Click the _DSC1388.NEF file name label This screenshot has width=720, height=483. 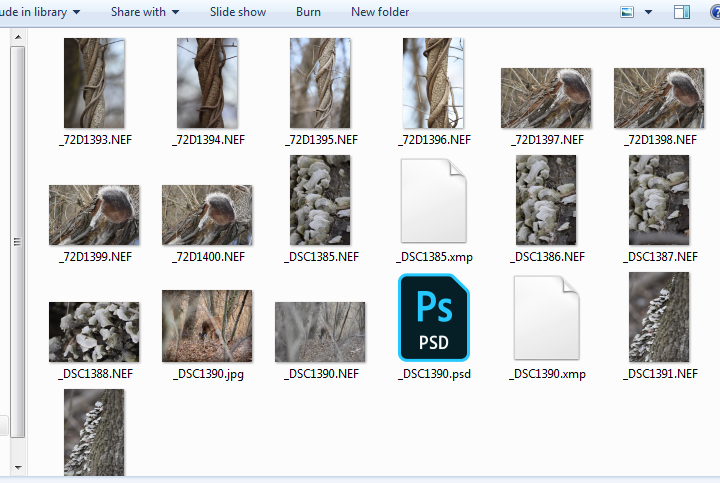(x=94, y=374)
